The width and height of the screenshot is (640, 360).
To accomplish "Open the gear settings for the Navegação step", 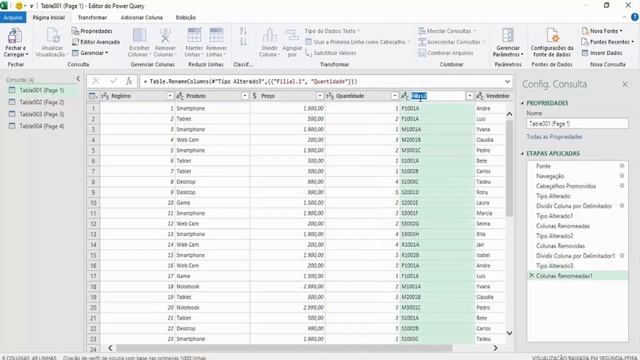I will [x=622, y=176].
